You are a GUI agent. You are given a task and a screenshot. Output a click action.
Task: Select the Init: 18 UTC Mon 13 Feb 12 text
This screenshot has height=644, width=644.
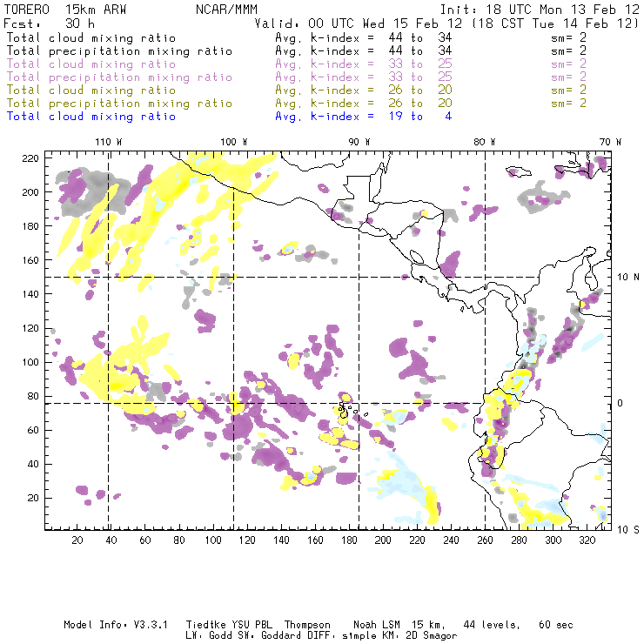[540, 10]
